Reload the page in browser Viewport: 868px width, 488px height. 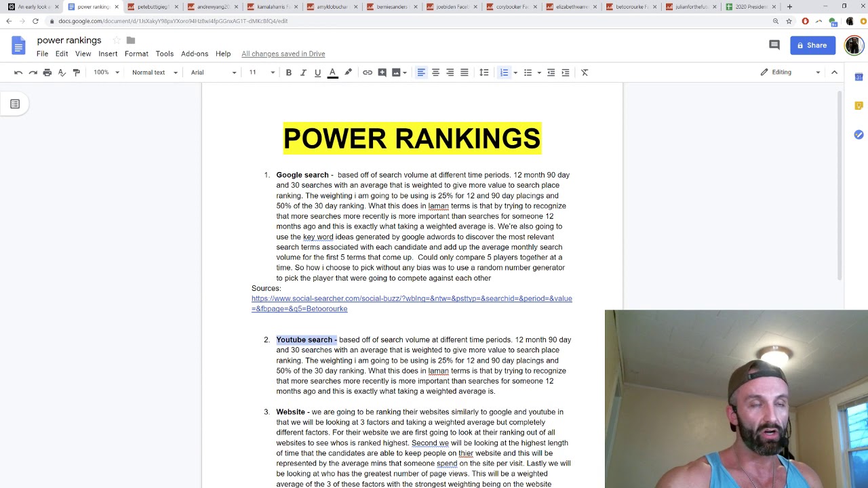click(x=35, y=21)
